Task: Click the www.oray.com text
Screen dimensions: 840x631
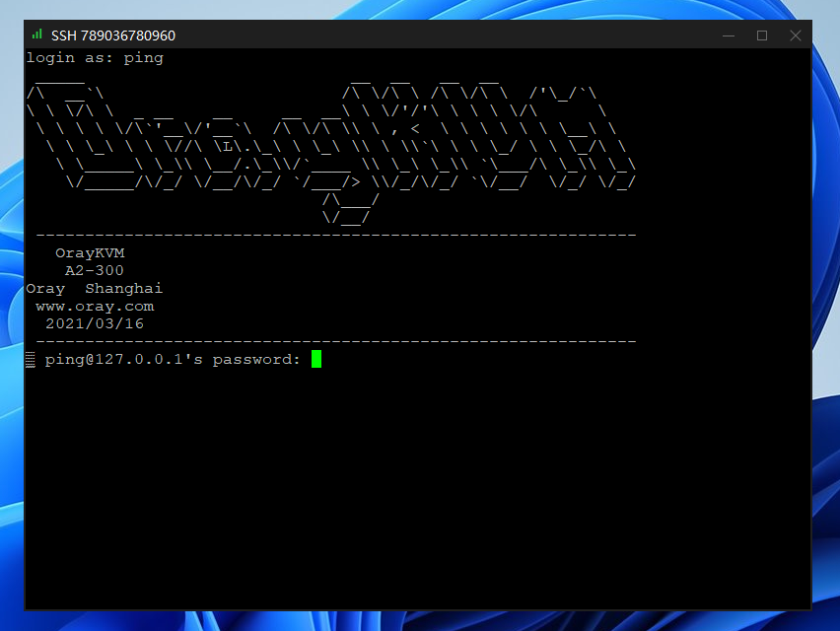Action: pos(95,307)
